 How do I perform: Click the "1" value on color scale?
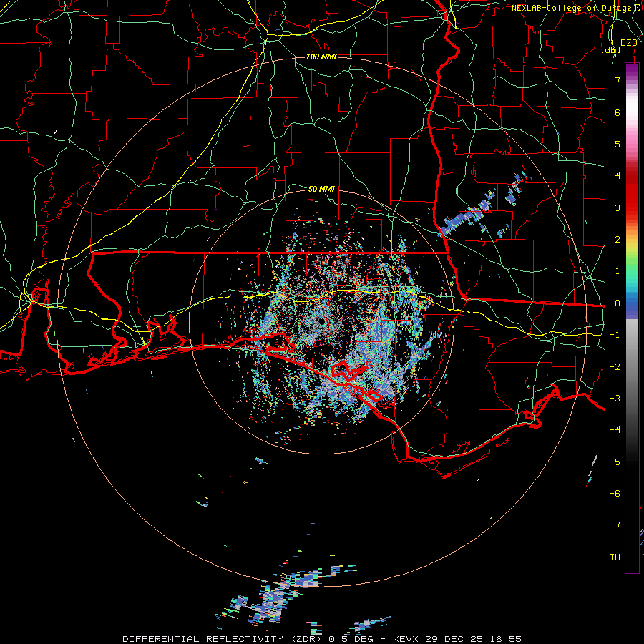(618, 271)
